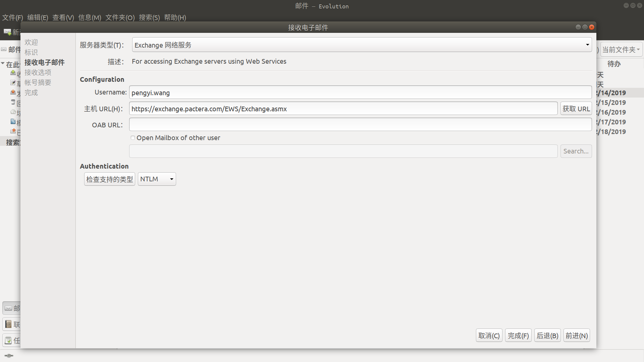Screen dimensions: 644x362
Task: Click the 待办 to-do pane header
Action: tap(614, 64)
